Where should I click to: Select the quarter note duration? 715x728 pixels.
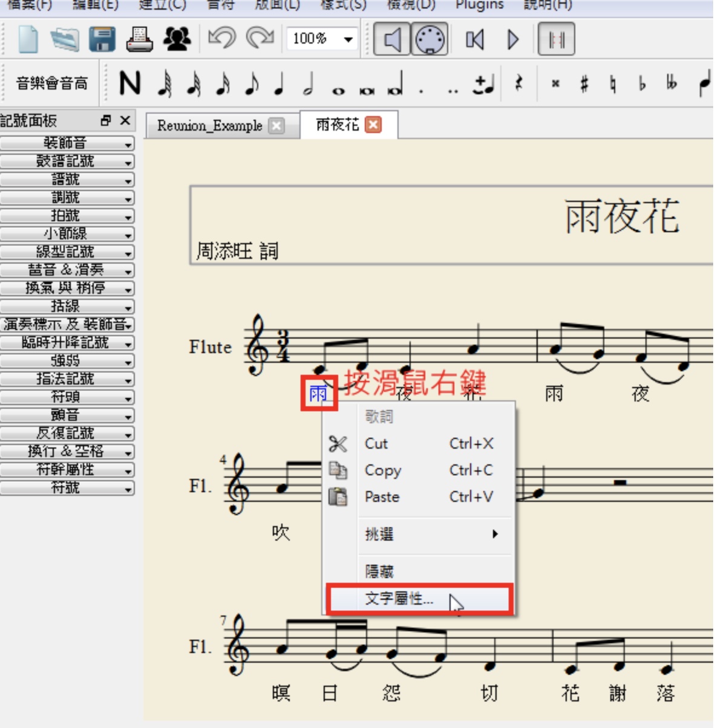(x=279, y=83)
